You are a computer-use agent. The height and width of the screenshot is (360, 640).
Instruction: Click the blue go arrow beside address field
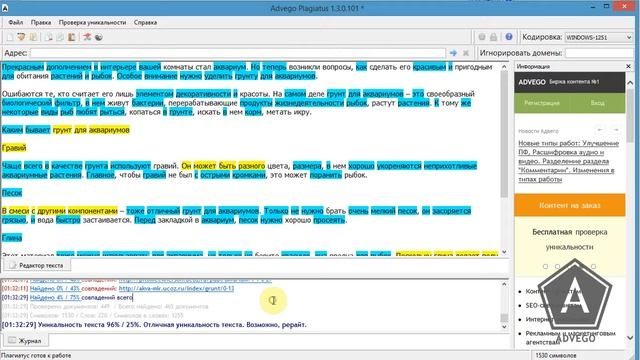[453, 53]
